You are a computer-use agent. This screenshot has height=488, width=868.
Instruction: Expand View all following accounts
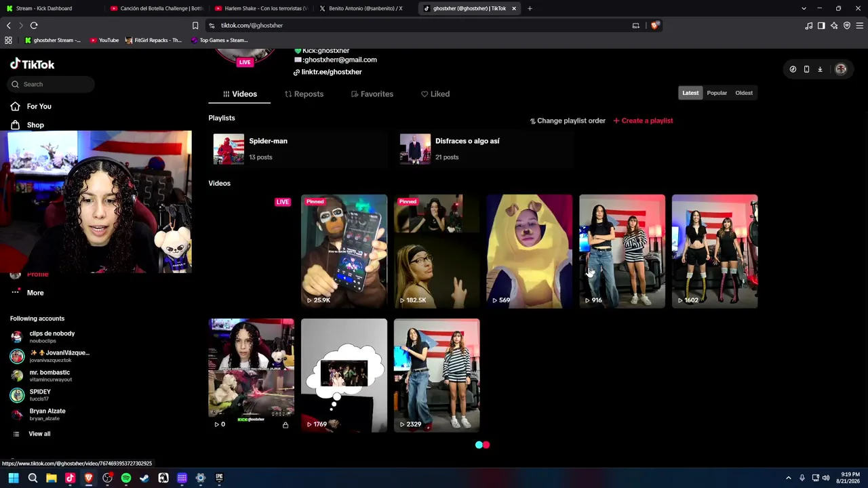coord(32,434)
